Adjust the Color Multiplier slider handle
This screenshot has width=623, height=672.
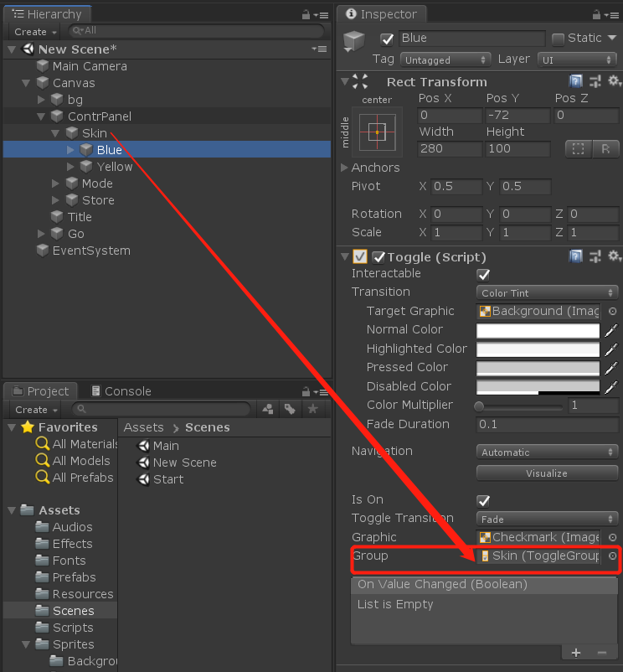point(479,406)
